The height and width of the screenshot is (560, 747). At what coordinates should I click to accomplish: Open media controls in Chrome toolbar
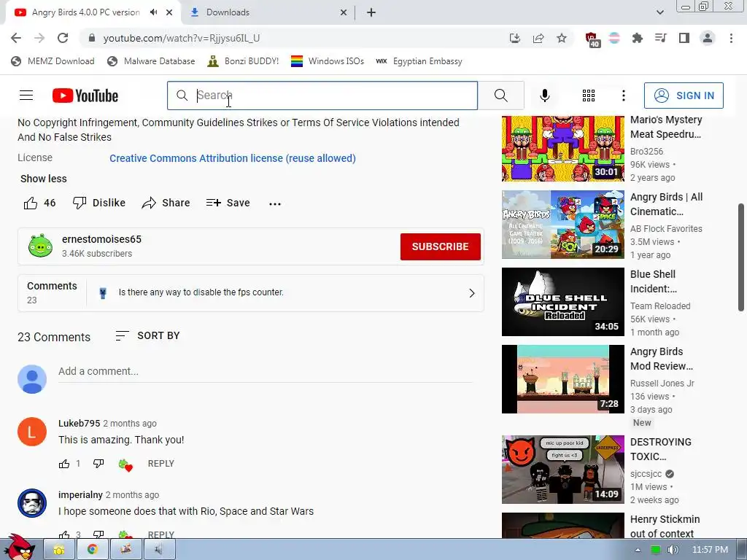point(661,38)
